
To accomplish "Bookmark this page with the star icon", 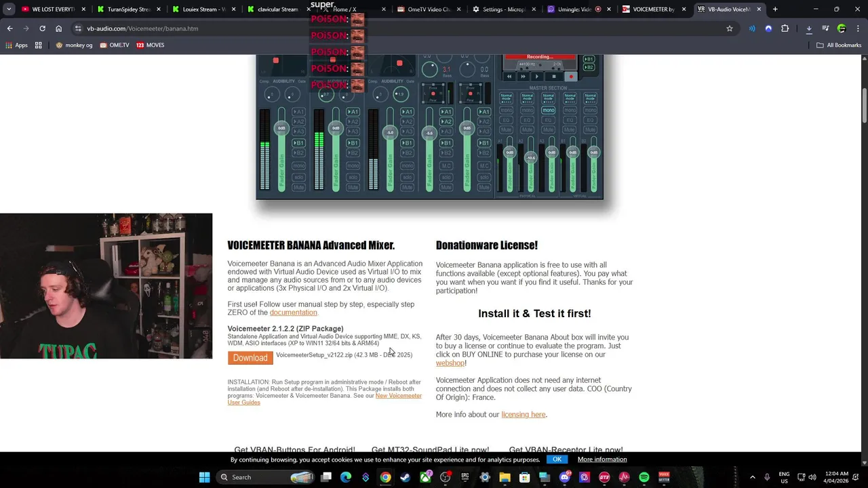I will point(730,28).
